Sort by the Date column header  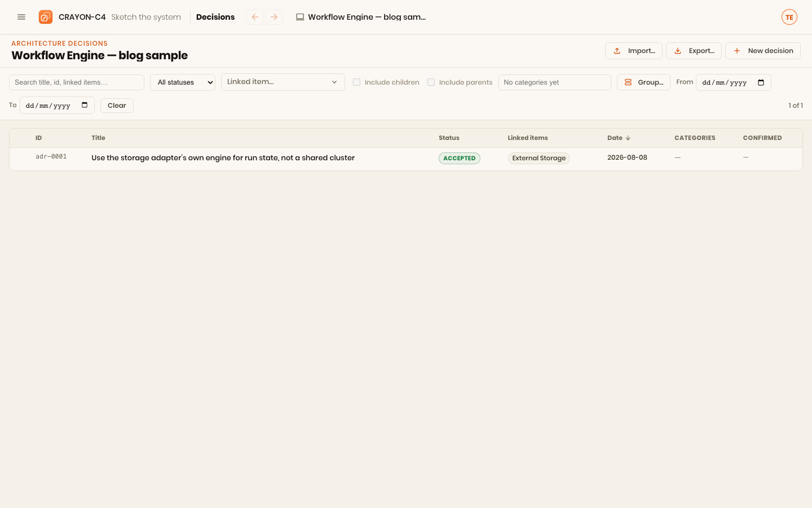point(619,138)
